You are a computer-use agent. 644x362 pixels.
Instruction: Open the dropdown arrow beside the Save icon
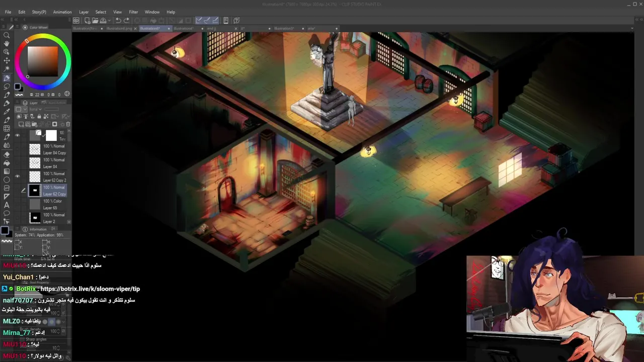(x=109, y=21)
